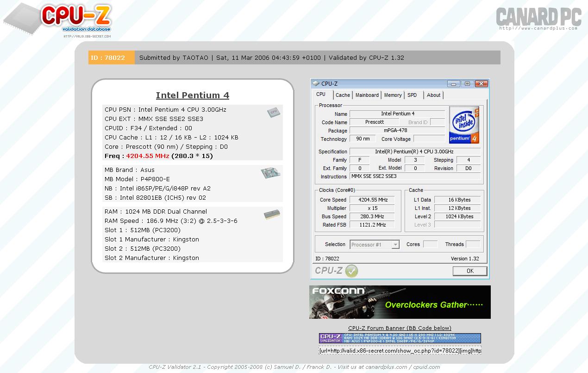This screenshot has height=373, width=588.
Task: Switch to the Cache tab
Action: pos(343,95)
